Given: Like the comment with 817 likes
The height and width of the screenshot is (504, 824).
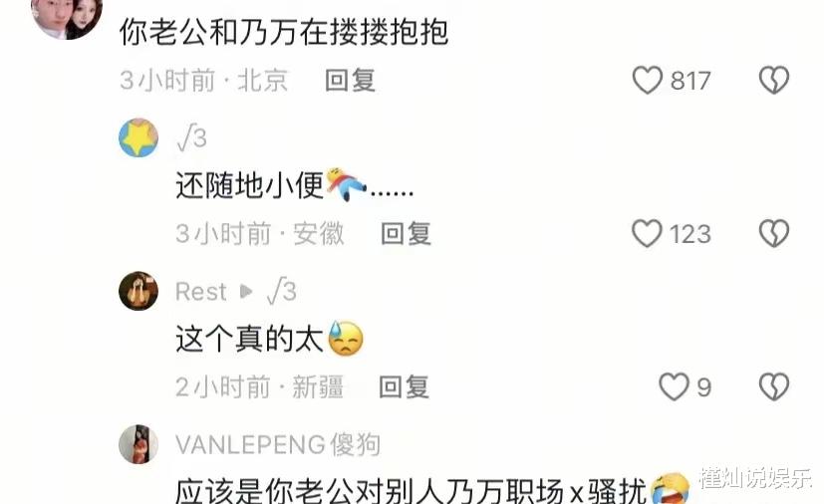Looking at the screenshot, I should pyautogui.click(x=647, y=80).
